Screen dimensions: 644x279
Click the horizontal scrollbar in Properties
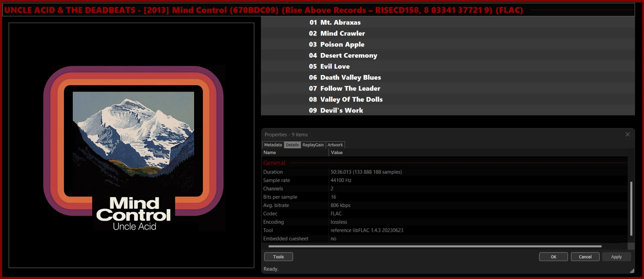pyautogui.click(x=435, y=246)
